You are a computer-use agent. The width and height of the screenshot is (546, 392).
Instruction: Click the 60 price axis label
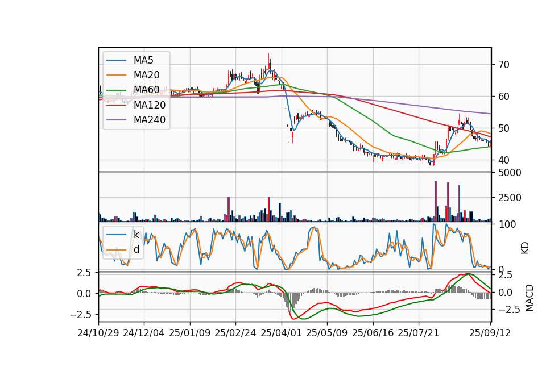point(504,97)
